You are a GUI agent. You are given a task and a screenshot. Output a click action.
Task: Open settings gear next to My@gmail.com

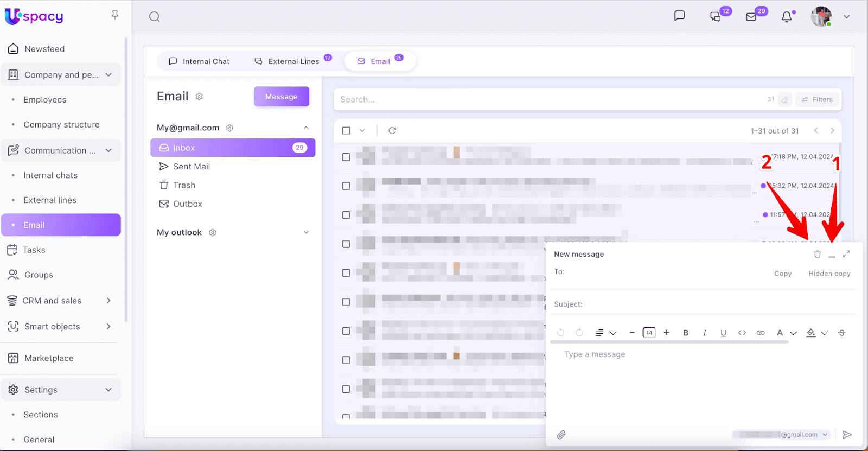point(230,128)
